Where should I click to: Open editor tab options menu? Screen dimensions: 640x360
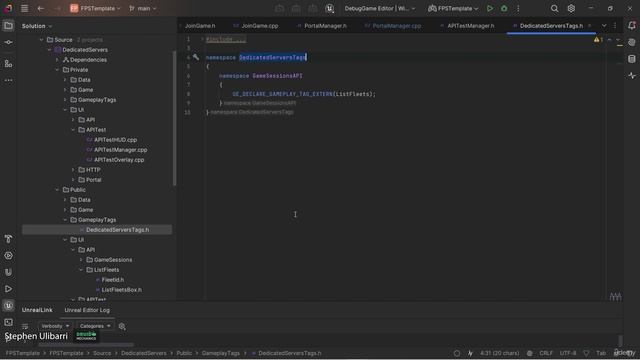tap(615, 26)
